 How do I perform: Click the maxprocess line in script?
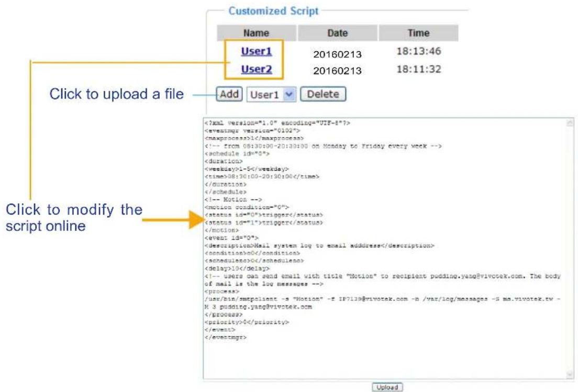254,138
